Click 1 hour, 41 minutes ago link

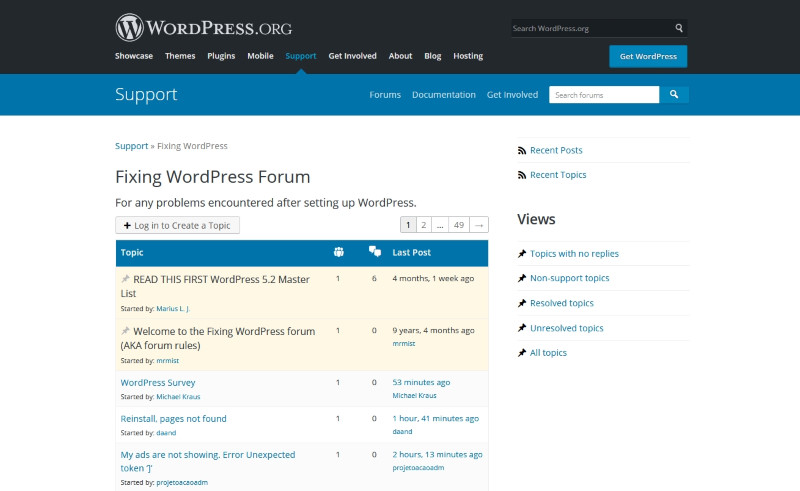pos(435,419)
